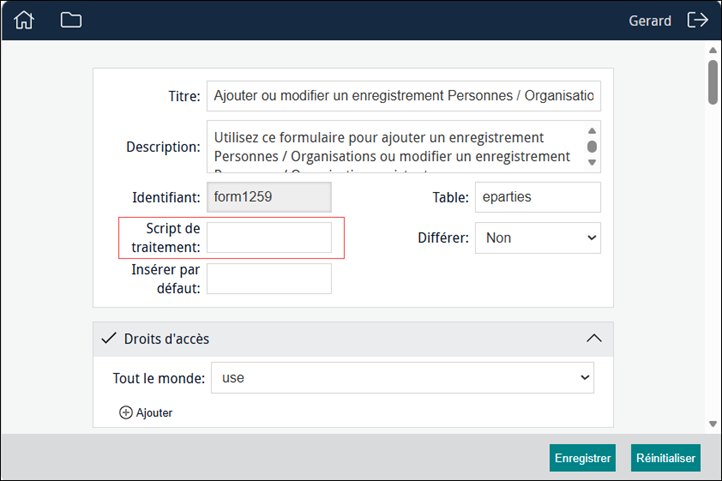Click the Enregistrer button
The width and height of the screenshot is (722, 481).
tap(582, 458)
